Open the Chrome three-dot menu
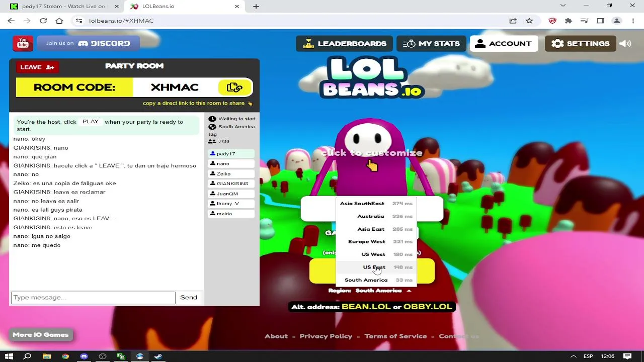Viewport: 644px width, 362px height. tap(632, 21)
